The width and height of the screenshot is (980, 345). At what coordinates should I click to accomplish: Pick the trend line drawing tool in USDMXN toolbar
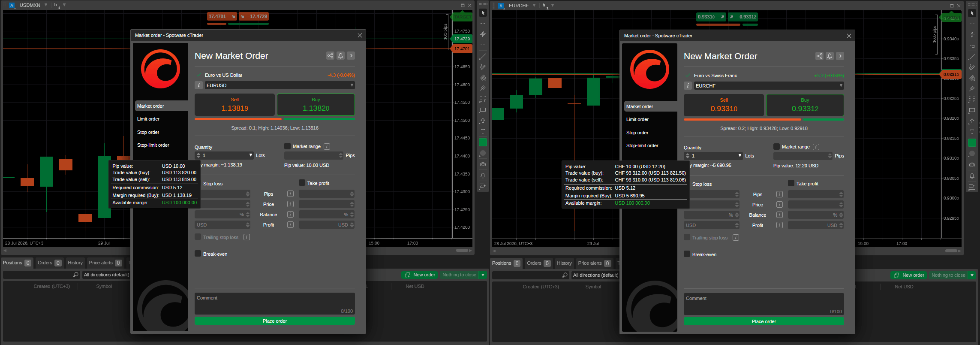pos(483,56)
